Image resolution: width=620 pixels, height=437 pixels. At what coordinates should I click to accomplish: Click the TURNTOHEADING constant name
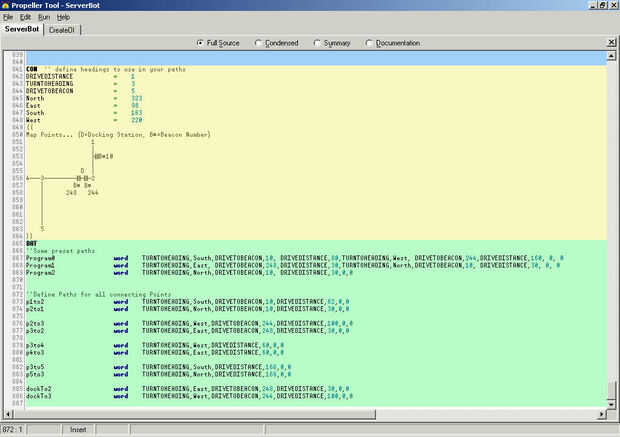click(x=49, y=84)
